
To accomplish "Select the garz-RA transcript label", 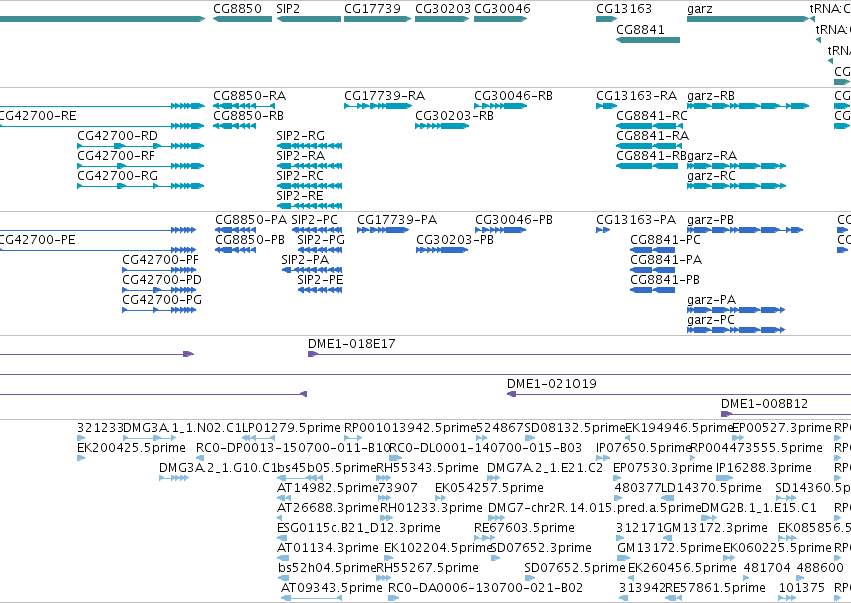I will (x=712, y=156).
